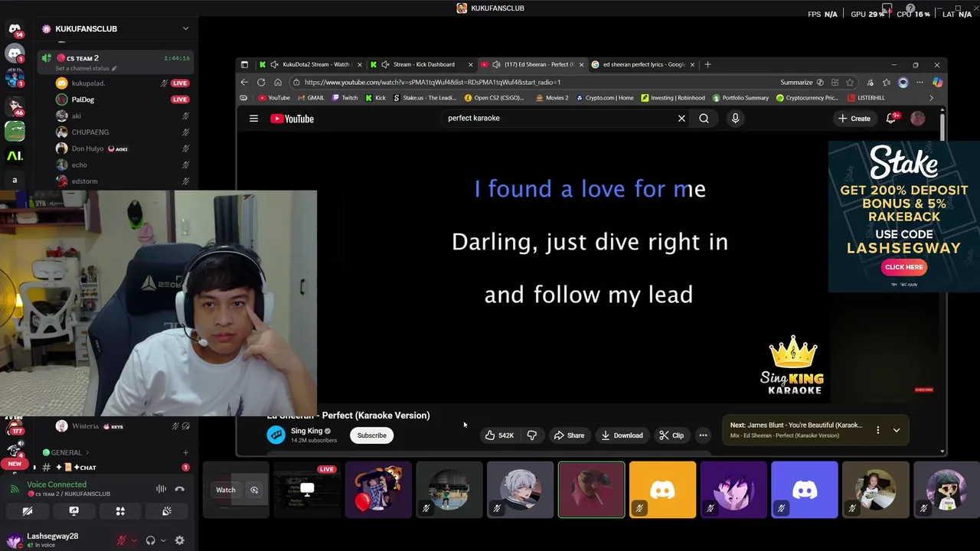The height and width of the screenshot is (551, 980).
Task: Open the Movies 2 bookmark folder
Action: [552, 98]
